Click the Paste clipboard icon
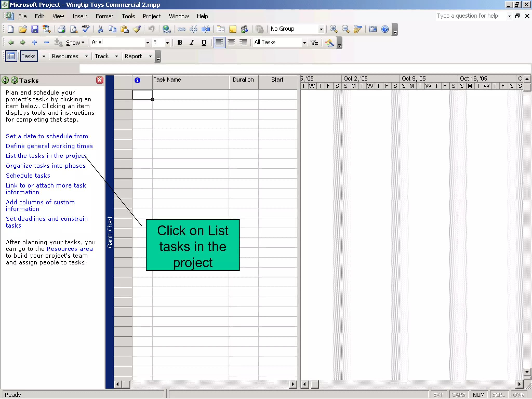Image resolution: width=532 pixels, height=399 pixels. coord(125,29)
